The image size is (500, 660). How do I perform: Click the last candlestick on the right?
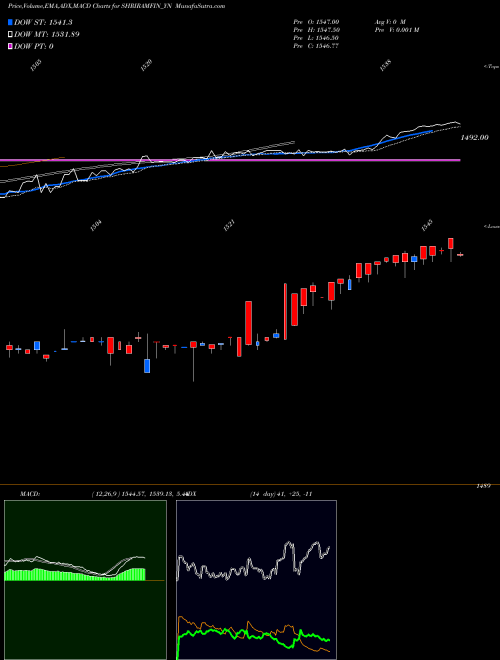(x=460, y=255)
